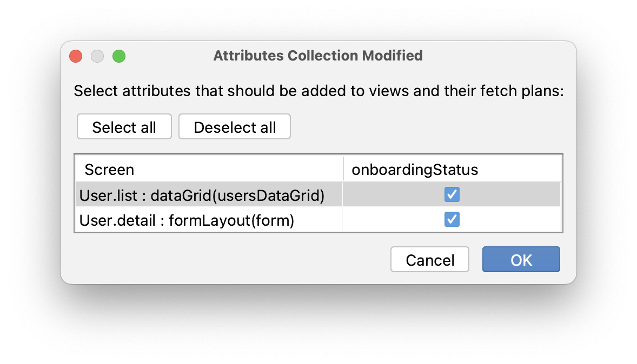Viewport: 637px width, 364px height.
Task: Dismiss the dialog via Cancel
Action: 429,259
